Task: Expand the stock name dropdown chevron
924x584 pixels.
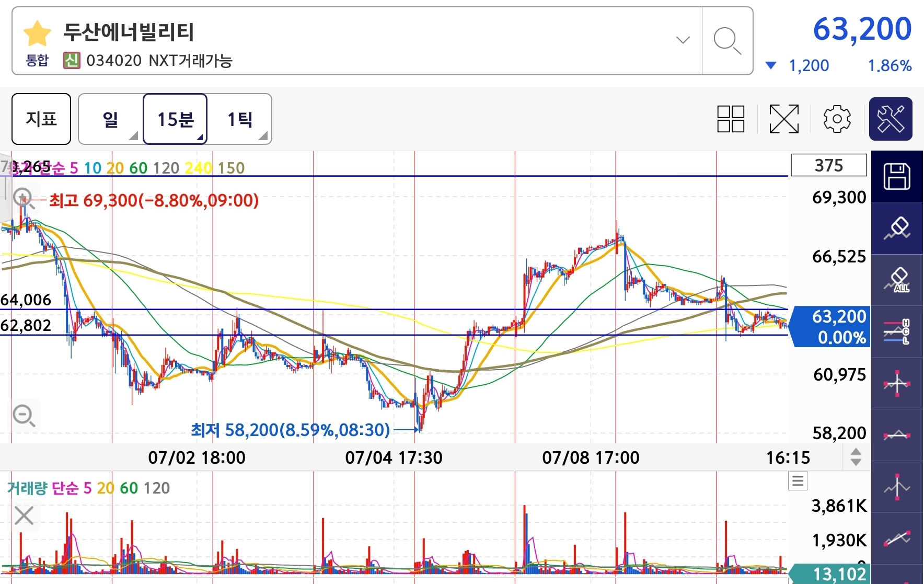Action: pos(683,40)
